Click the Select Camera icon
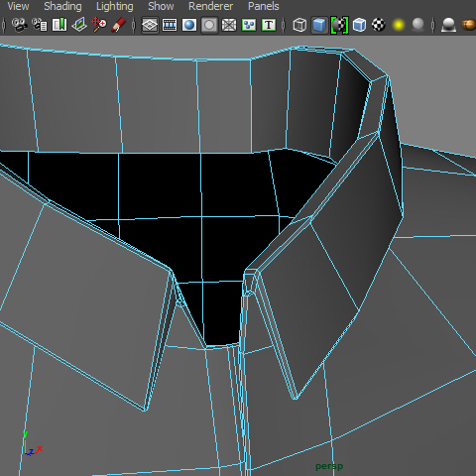The width and height of the screenshot is (476, 476). [x=20, y=25]
